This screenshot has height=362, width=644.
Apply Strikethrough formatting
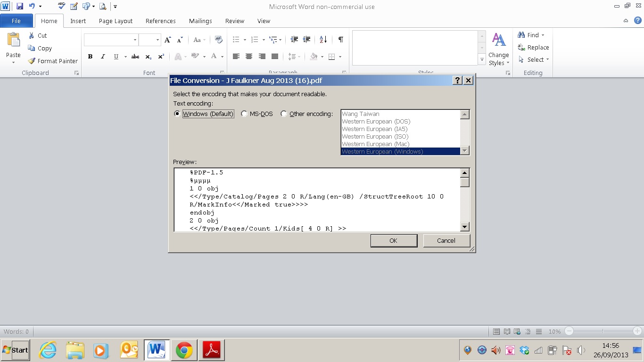point(135,57)
